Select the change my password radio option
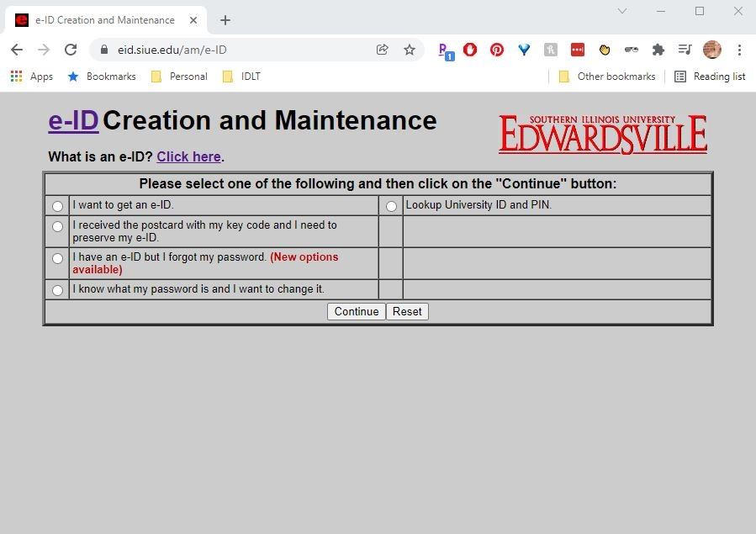 (57, 290)
